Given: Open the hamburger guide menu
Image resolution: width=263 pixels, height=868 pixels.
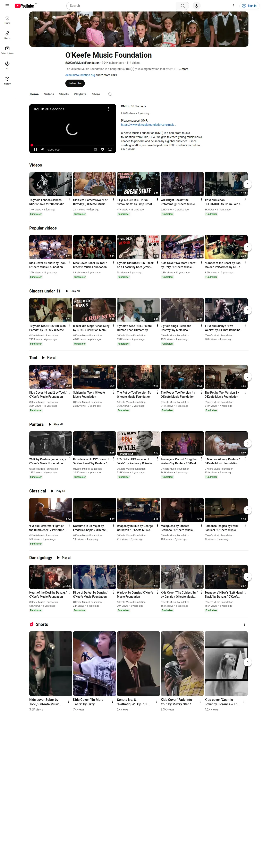Looking at the screenshot, I should coord(7,6).
